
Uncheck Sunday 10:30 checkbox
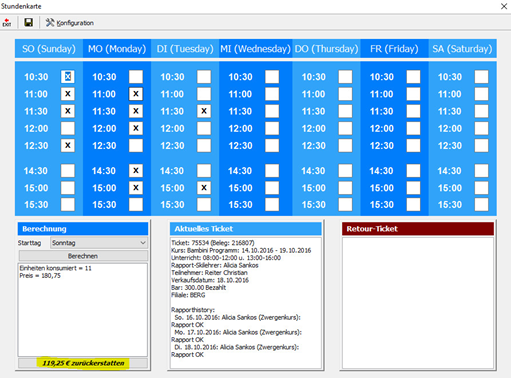[x=68, y=77]
